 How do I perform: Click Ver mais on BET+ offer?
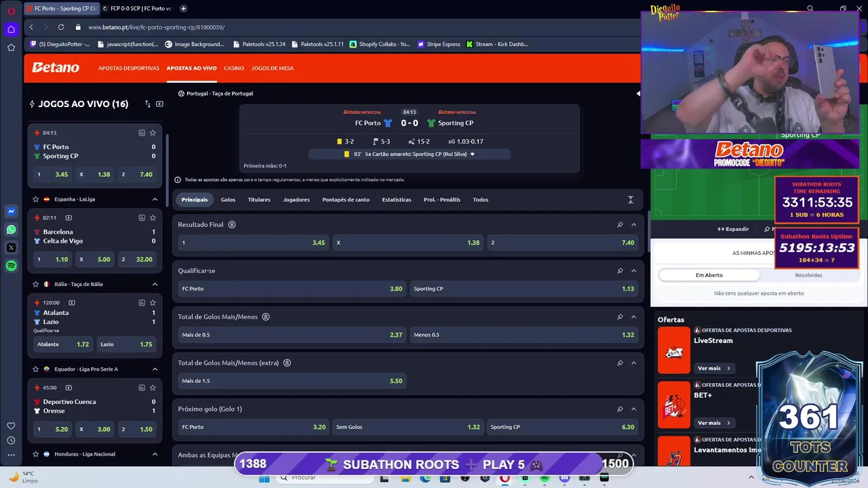point(714,423)
